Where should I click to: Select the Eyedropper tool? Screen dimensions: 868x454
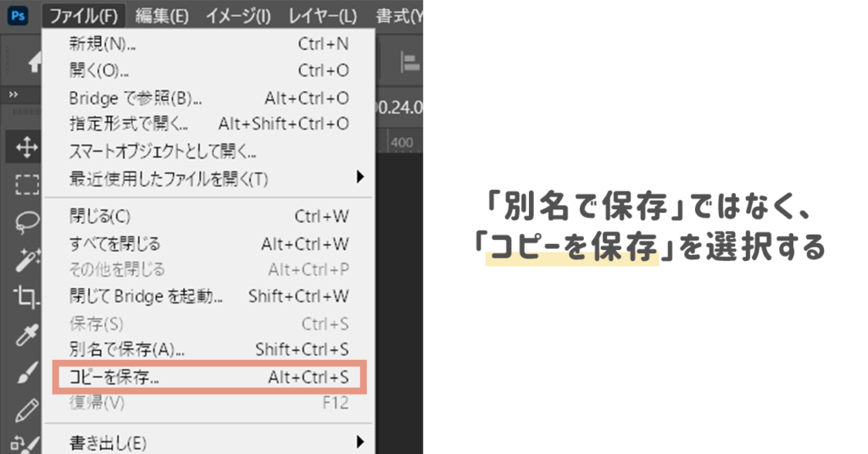pyautogui.click(x=25, y=334)
